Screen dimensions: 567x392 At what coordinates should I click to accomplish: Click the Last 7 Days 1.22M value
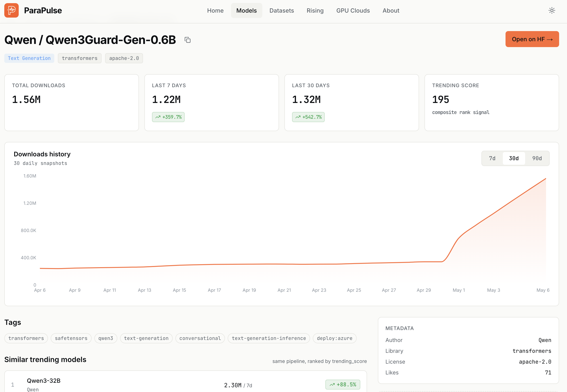pyautogui.click(x=166, y=100)
